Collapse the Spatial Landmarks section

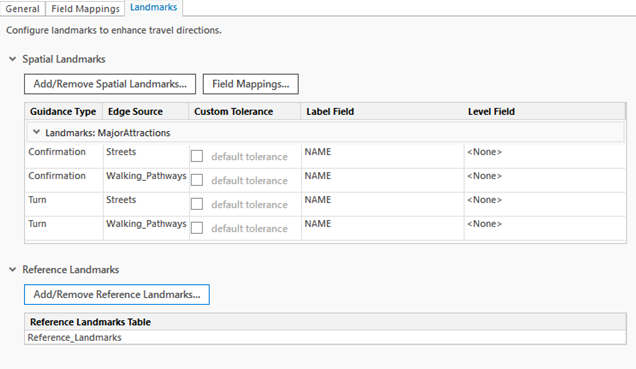tap(13, 59)
